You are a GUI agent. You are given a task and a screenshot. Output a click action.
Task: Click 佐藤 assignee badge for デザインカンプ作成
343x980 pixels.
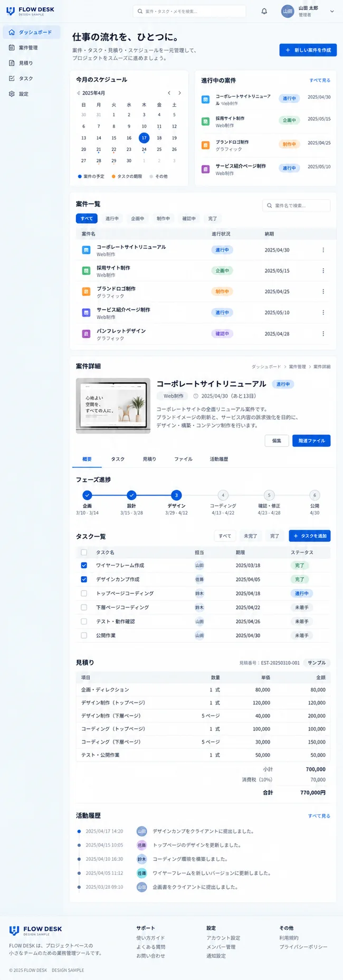click(x=199, y=579)
